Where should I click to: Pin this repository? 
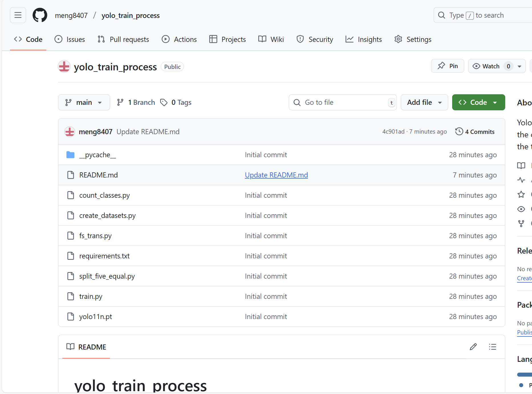pyautogui.click(x=448, y=66)
